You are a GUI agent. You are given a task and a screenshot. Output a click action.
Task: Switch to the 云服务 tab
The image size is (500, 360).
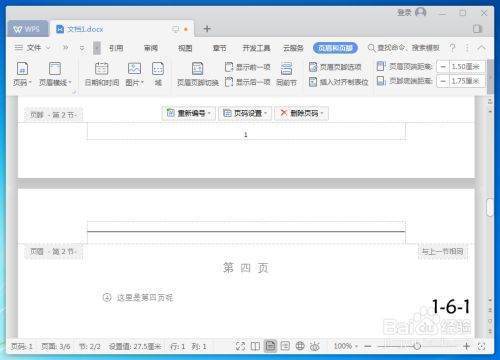point(293,48)
